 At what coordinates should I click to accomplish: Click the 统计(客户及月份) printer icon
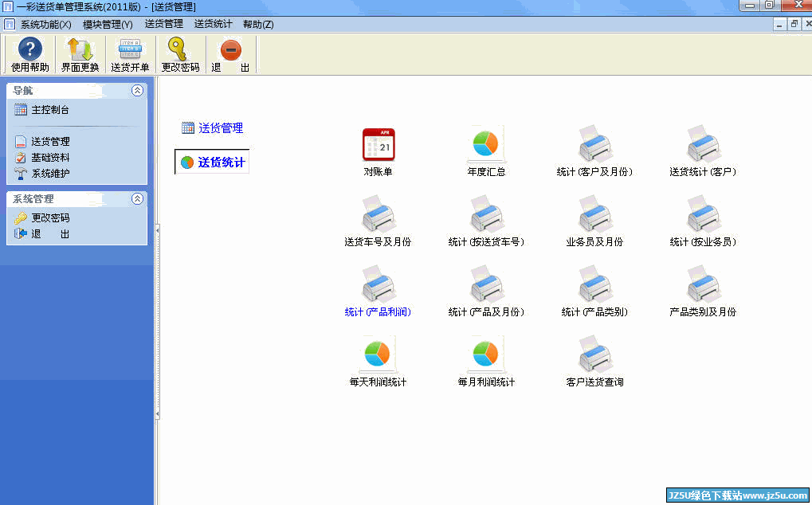click(594, 144)
